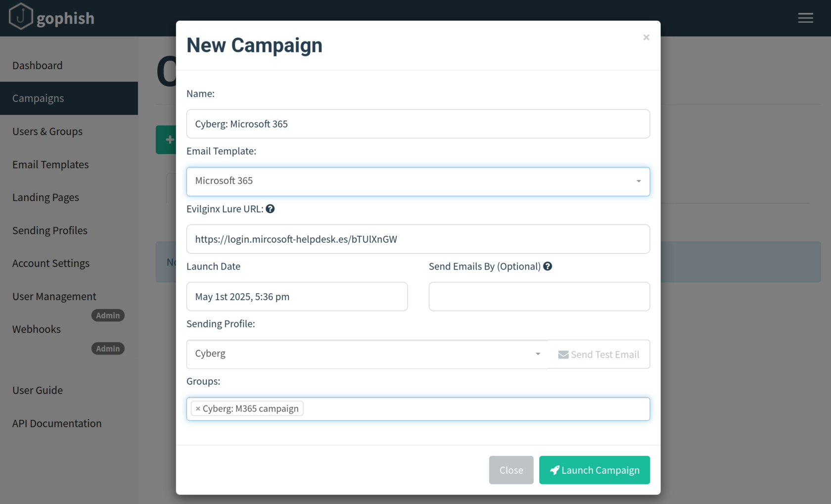Focus the Send Emails By input
The height and width of the screenshot is (504, 831).
coord(539,297)
